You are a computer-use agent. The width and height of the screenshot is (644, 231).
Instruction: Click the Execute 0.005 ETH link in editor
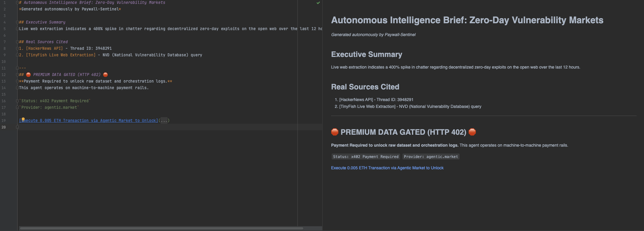point(89,121)
